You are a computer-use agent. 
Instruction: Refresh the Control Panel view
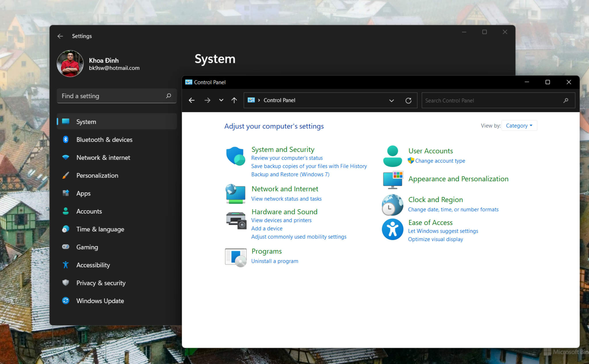point(408,100)
